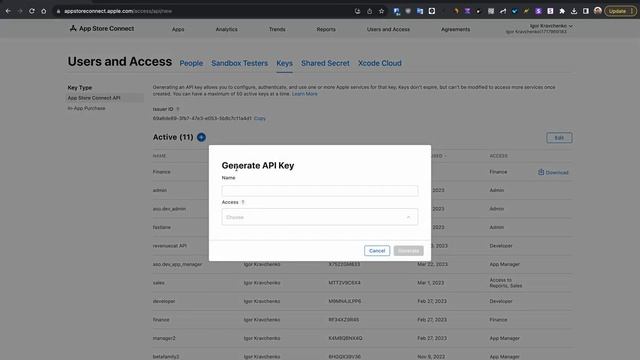Click the manager2 key name
The image size is (640, 360).
click(x=164, y=338)
